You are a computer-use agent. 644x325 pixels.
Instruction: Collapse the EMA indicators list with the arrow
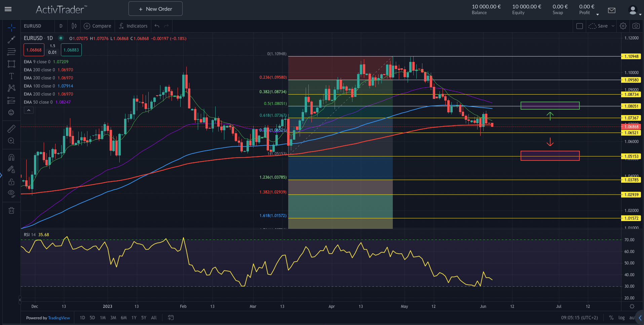29,110
